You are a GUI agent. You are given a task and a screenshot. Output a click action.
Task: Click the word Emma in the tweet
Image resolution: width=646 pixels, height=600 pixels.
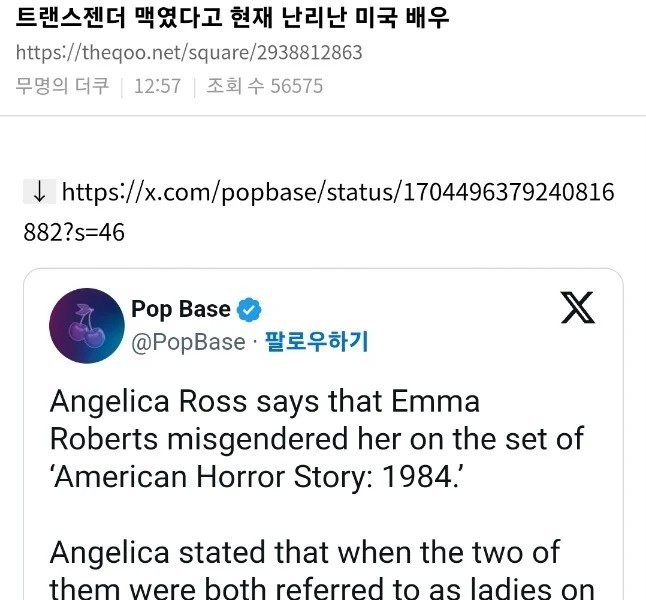(435, 401)
